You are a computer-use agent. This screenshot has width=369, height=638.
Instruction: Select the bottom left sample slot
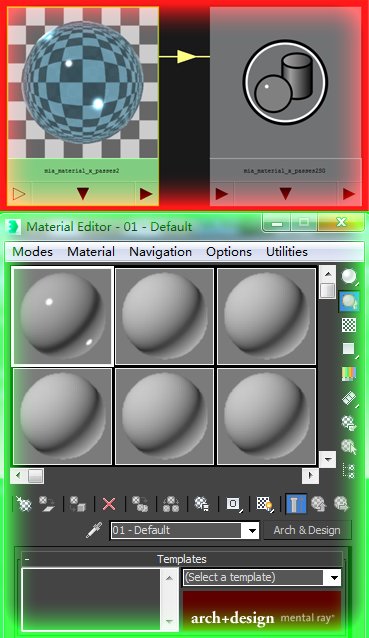[63, 416]
